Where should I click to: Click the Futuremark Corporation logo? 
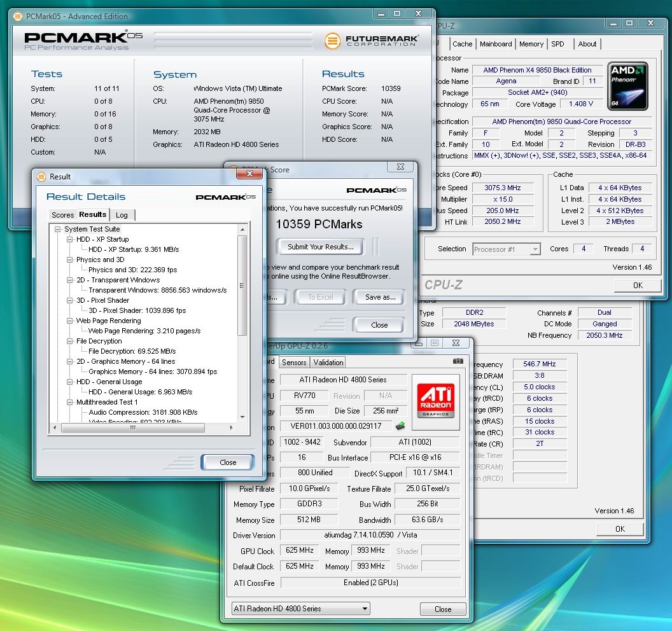(370, 41)
